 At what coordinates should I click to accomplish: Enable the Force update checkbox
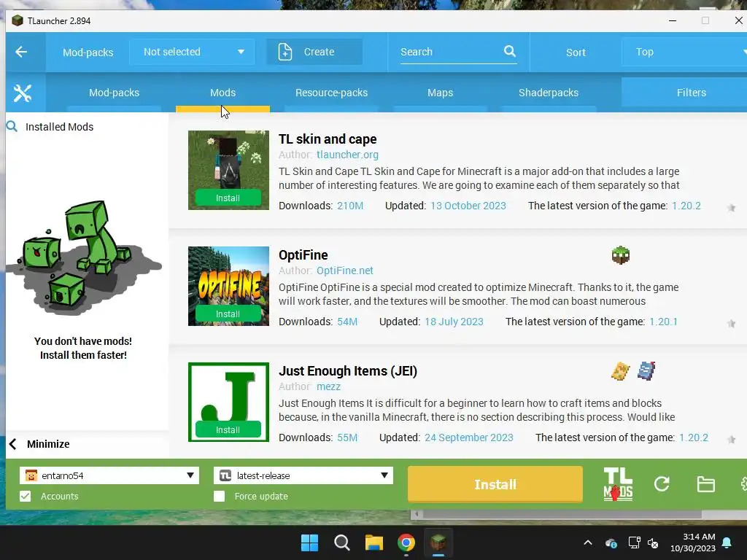tap(219, 496)
